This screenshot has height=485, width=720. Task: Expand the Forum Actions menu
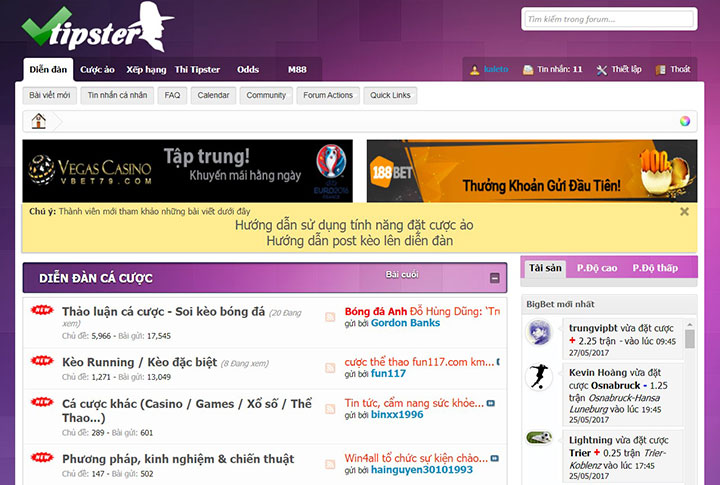point(328,96)
